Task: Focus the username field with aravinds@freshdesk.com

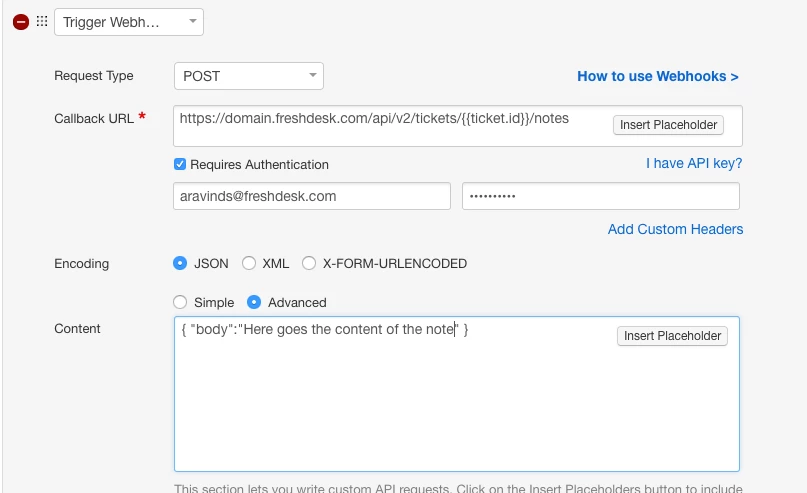Action: pos(312,196)
